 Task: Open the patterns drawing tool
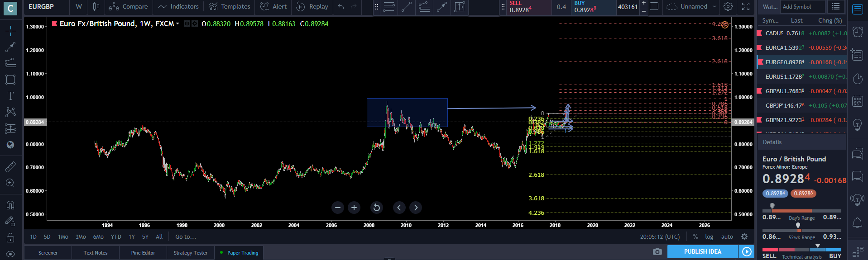tap(10, 112)
